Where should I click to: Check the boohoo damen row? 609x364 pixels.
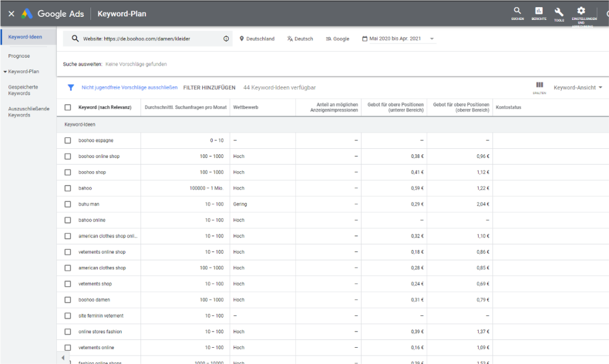pos(68,300)
